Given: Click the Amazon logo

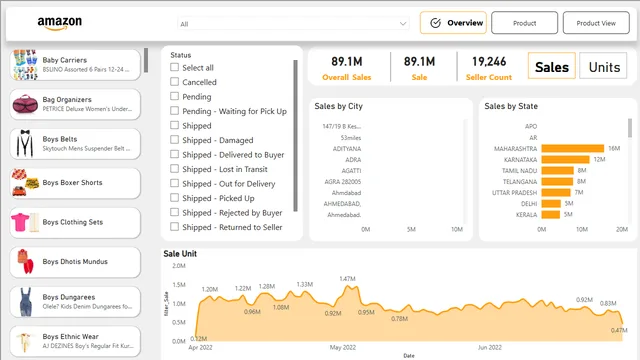Looking at the screenshot, I should click(x=60, y=23).
